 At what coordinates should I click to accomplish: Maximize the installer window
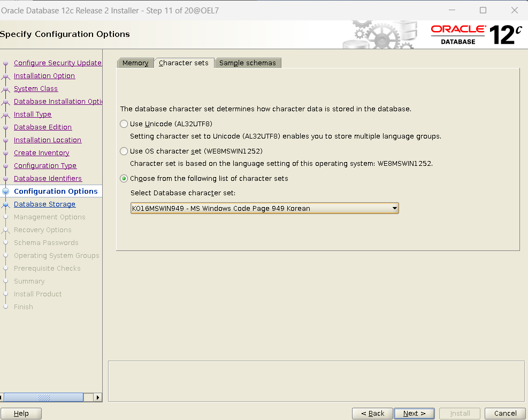(x=483, y=11)
